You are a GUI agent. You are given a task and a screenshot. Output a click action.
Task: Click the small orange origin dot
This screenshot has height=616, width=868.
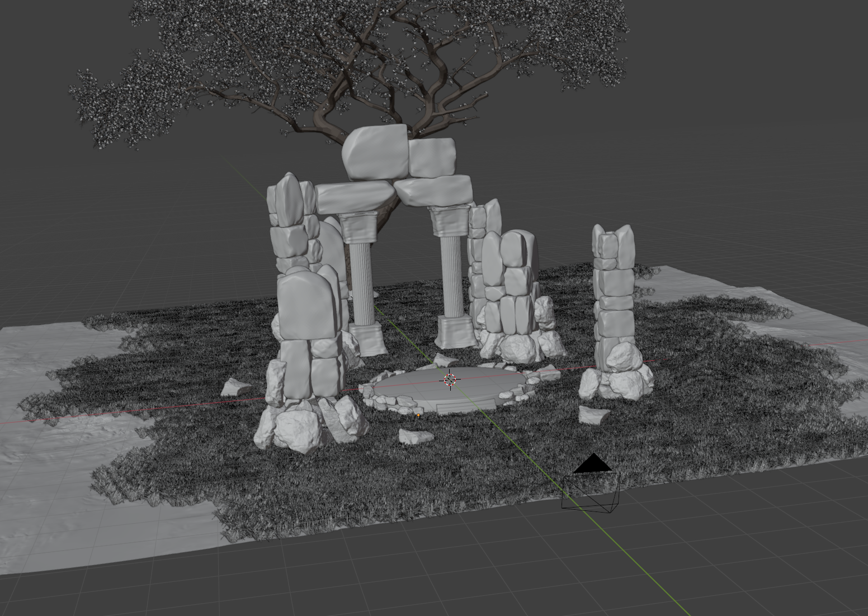coord(418,415)
